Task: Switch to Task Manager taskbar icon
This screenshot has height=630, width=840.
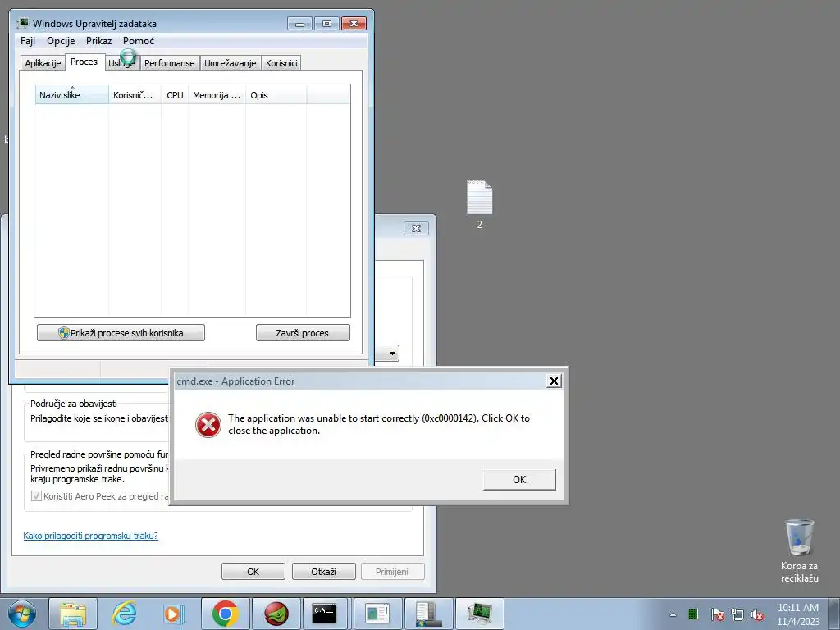Action: (479, 614)
